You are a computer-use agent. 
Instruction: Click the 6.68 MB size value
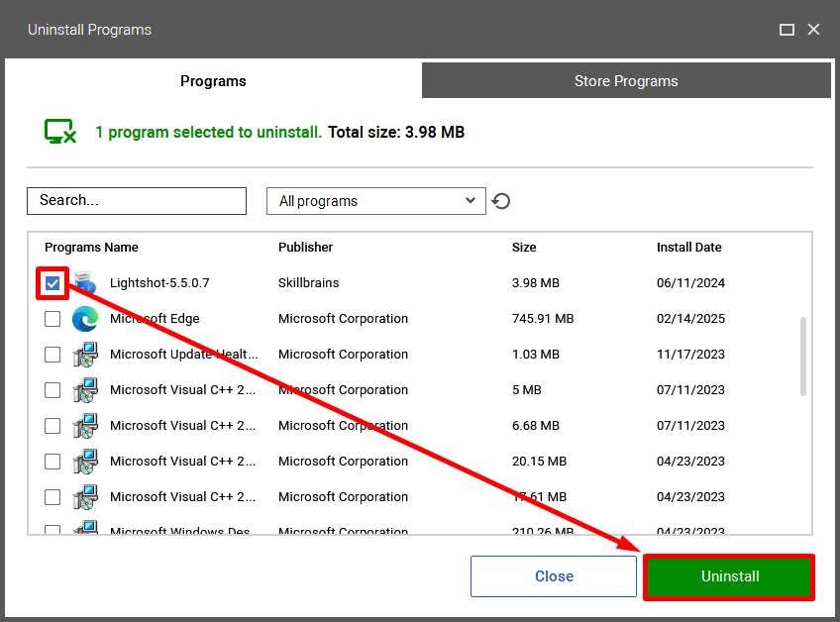(x=536, y=426)
